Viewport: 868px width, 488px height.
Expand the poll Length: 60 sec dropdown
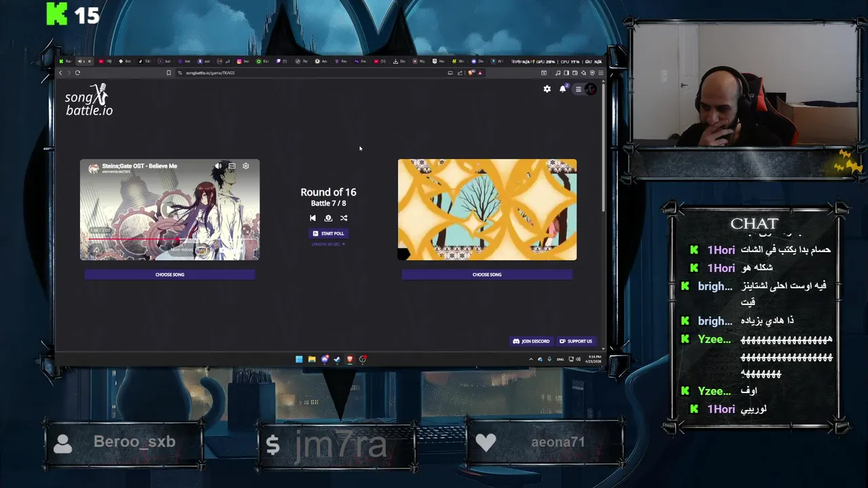coord(328,244)
